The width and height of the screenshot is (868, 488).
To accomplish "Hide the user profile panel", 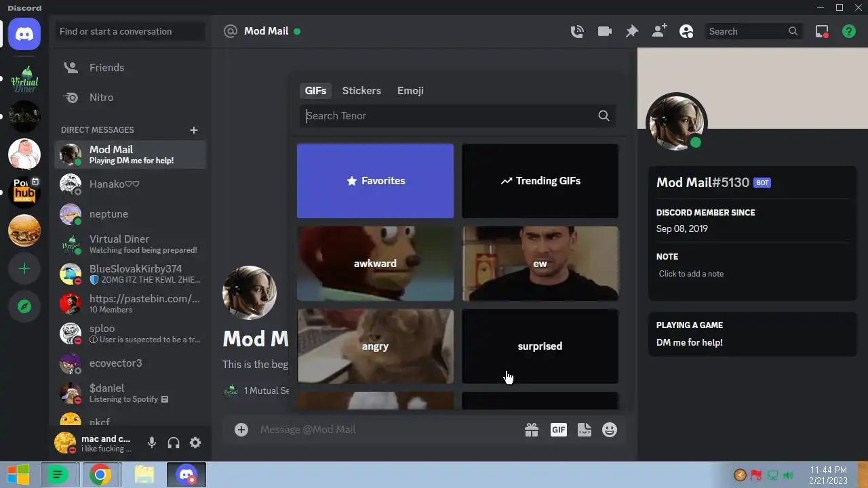I will [x=686, y=31].
